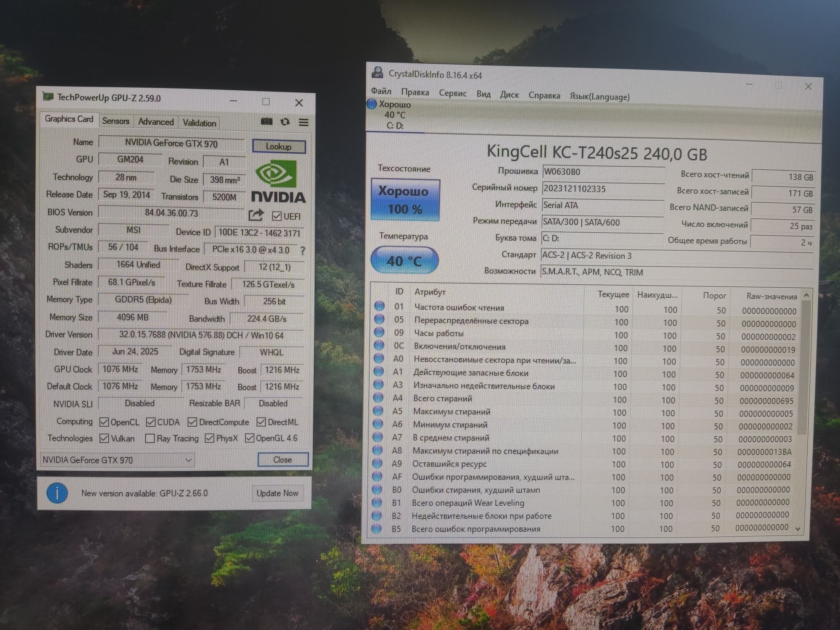Click the Lookup button
The height and width of the screenshot is (630, 840).
click(278, 147)
